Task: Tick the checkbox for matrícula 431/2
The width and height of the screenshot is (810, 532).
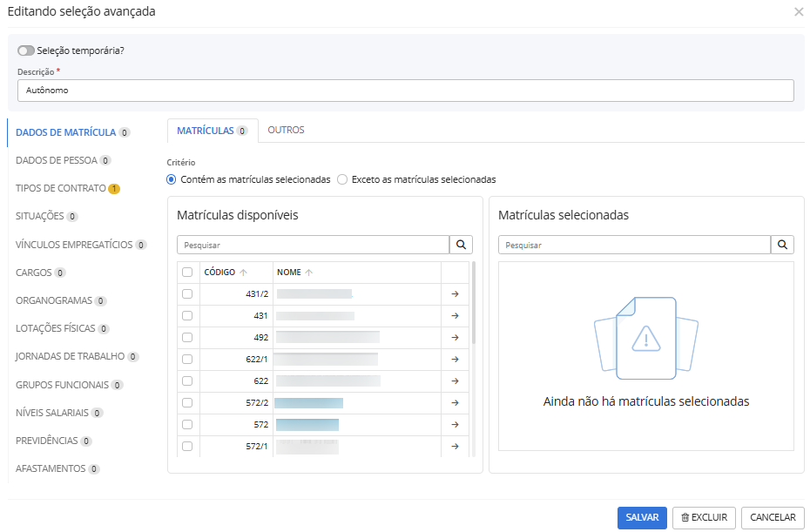Action: 187,294
